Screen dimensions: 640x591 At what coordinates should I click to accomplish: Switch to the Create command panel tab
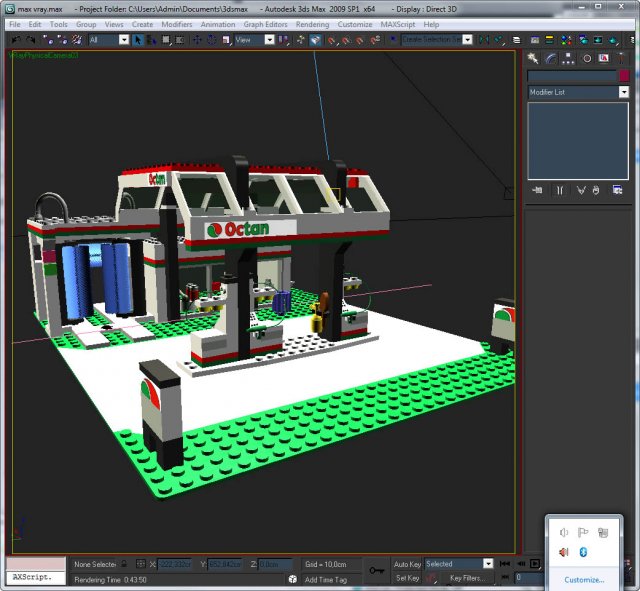(533, 58)
